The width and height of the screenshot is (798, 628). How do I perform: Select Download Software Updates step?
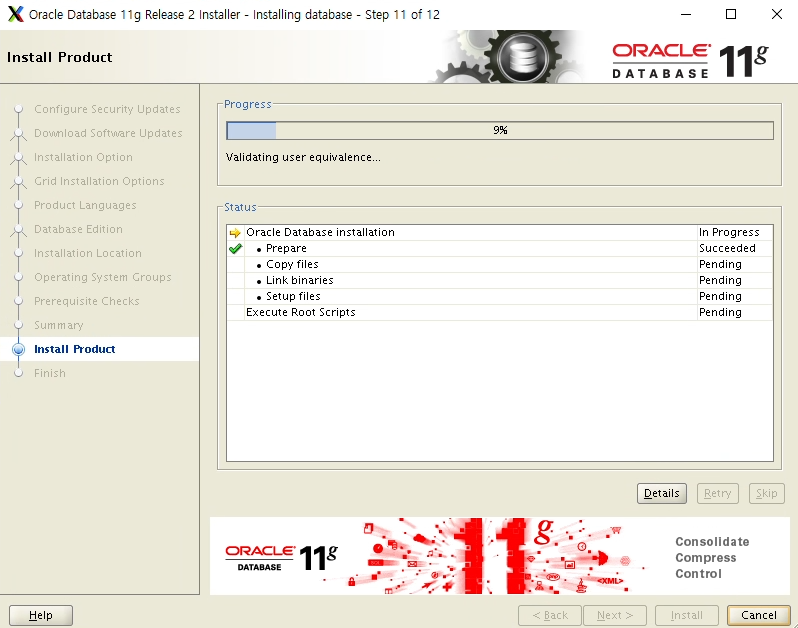(x=108, y=133)
